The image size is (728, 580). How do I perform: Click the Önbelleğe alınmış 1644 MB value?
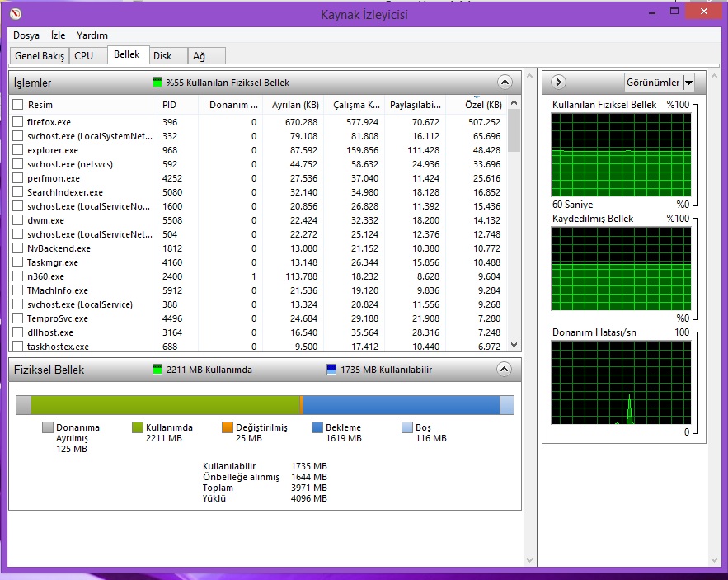click(x=308, y=477)
